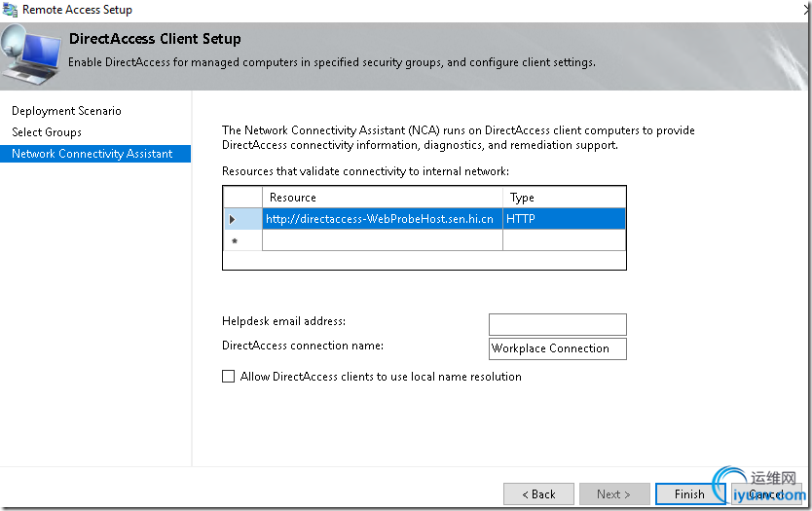The image size is (812, 511).
Task: Click the empty Resource cell in new row
Action: 382,240
